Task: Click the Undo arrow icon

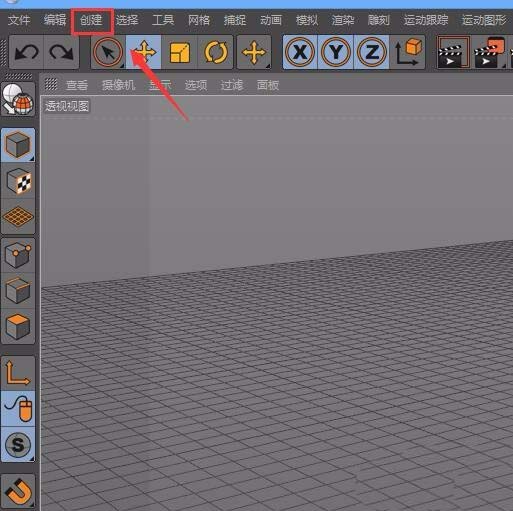Action: (x=27, y=52)
